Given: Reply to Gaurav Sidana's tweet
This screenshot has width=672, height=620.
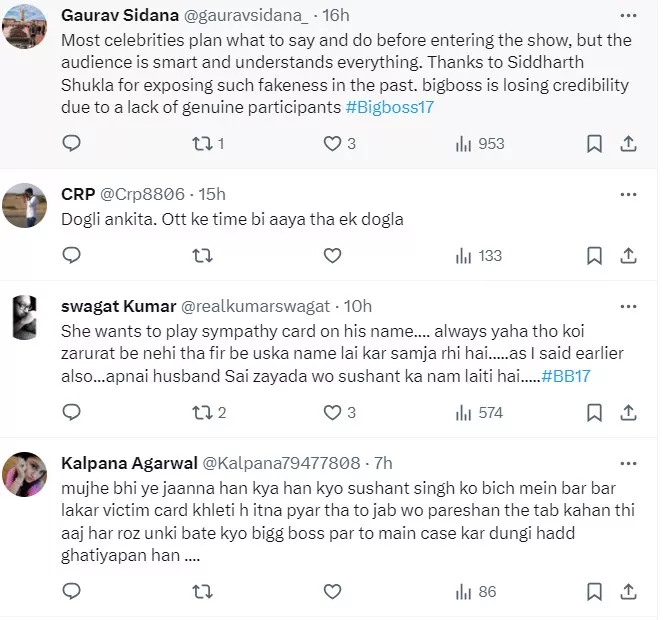Looking at the screenshot, I should tap(71, 144).
